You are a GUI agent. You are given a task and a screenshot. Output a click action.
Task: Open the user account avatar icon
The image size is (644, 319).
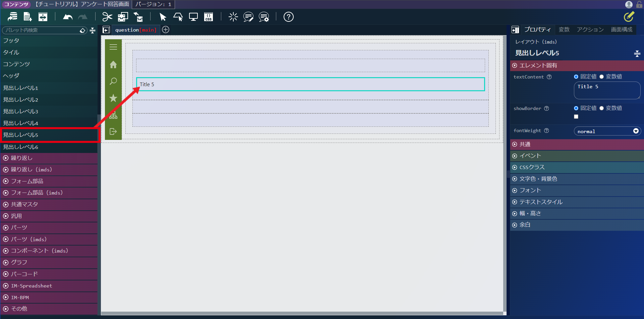tap(629, 4)
